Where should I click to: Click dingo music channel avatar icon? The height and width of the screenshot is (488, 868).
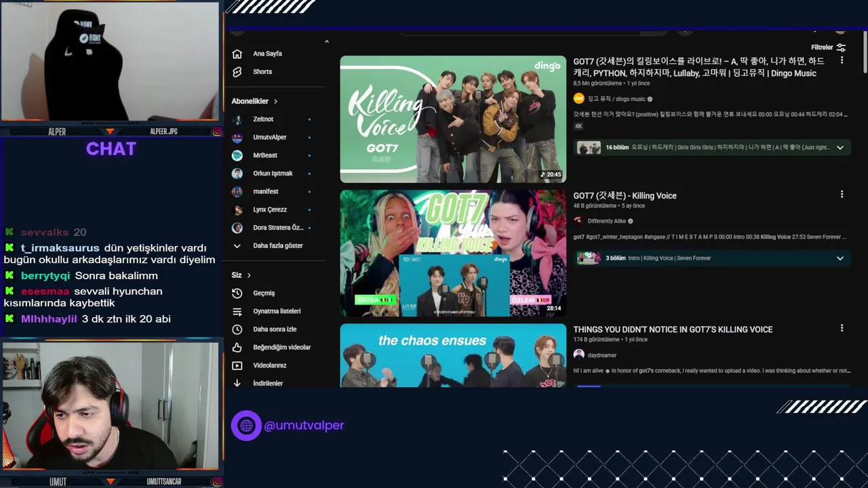click(578, 99)
